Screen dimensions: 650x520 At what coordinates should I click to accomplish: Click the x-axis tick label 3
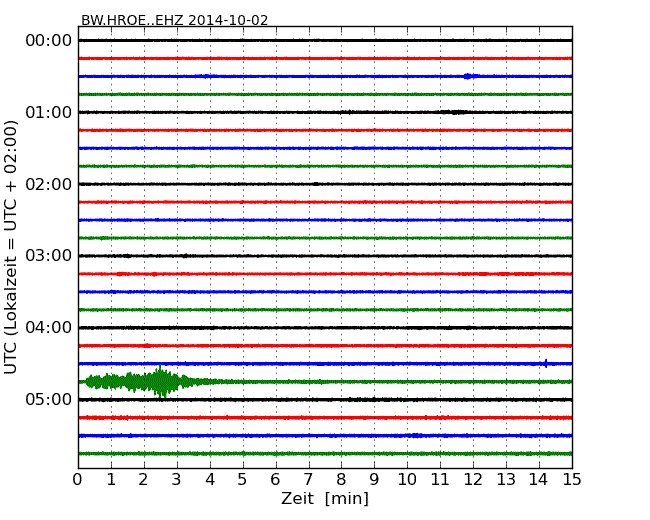177,480
